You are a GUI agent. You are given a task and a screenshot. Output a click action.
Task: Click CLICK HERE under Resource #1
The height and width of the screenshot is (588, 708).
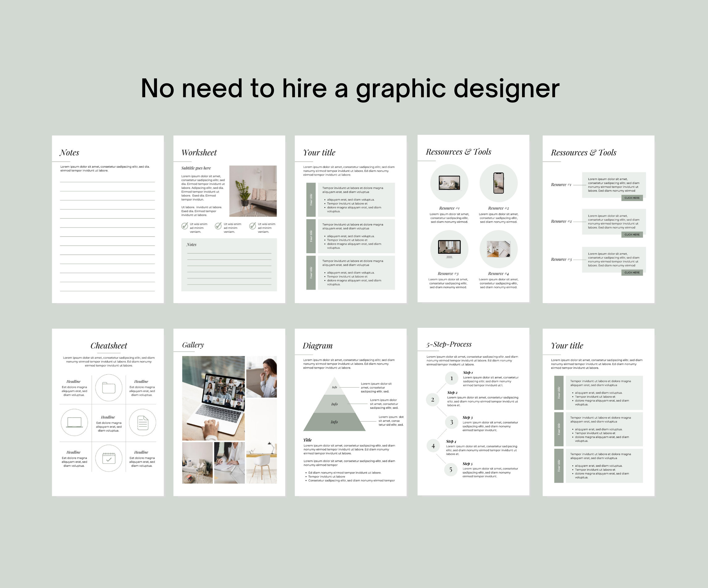[632, 198]
